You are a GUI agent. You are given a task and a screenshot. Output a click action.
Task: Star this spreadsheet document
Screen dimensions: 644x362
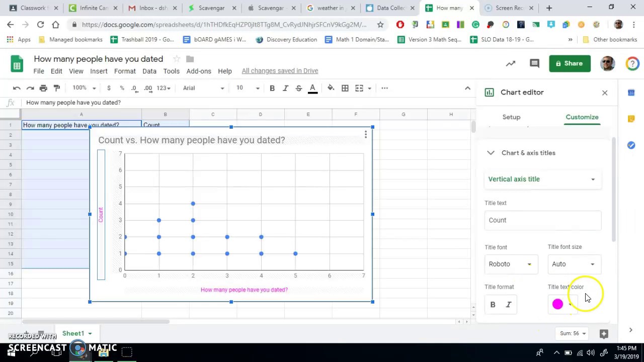pos(176,59)
